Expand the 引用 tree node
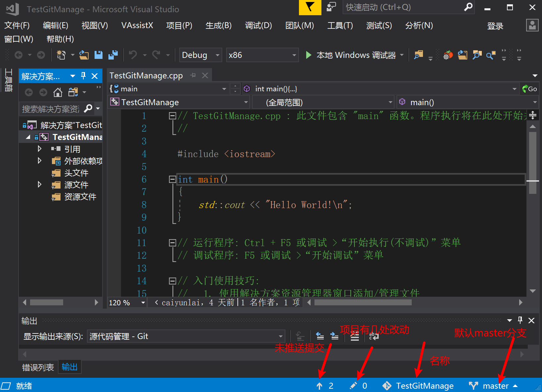The image size is (542, 392). 39,149
